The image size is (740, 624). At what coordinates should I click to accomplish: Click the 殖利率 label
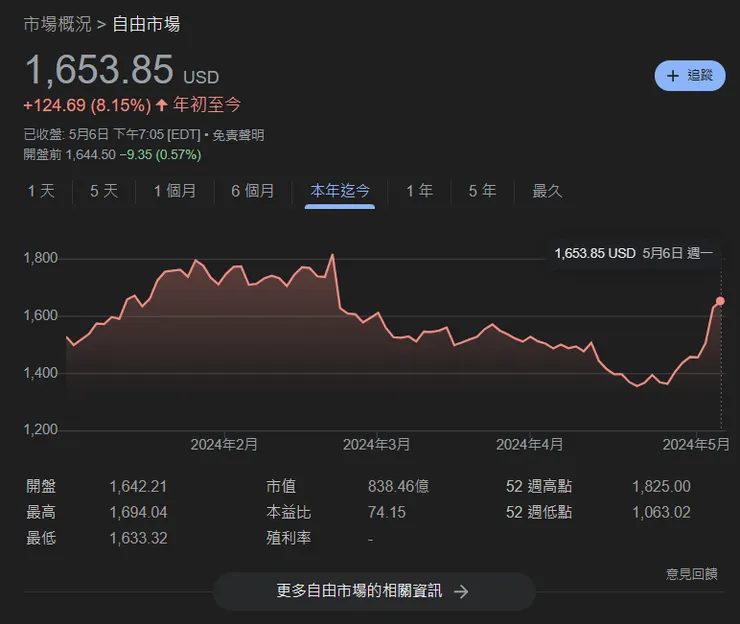tap(288, 538)
